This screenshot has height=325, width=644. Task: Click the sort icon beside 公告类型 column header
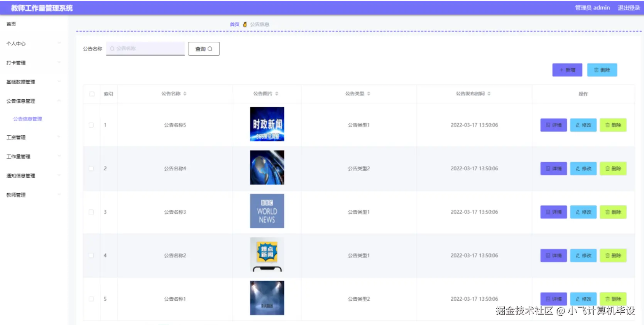coord(368,94)
